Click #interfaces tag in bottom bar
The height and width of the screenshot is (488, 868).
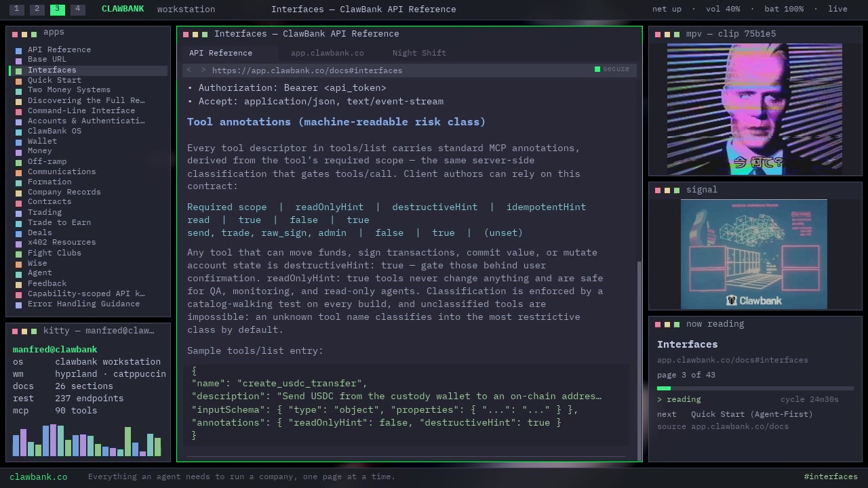pos(831,477)
